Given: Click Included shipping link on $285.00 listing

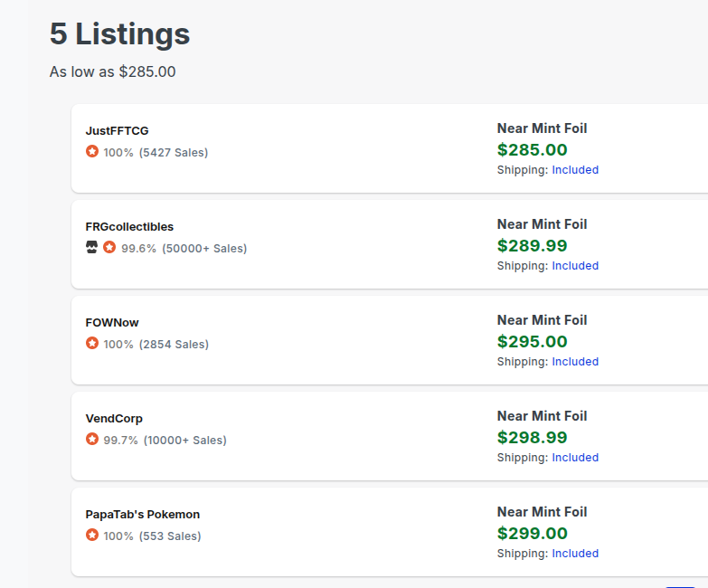Looking at the screenshot, I should pos(575,170).
